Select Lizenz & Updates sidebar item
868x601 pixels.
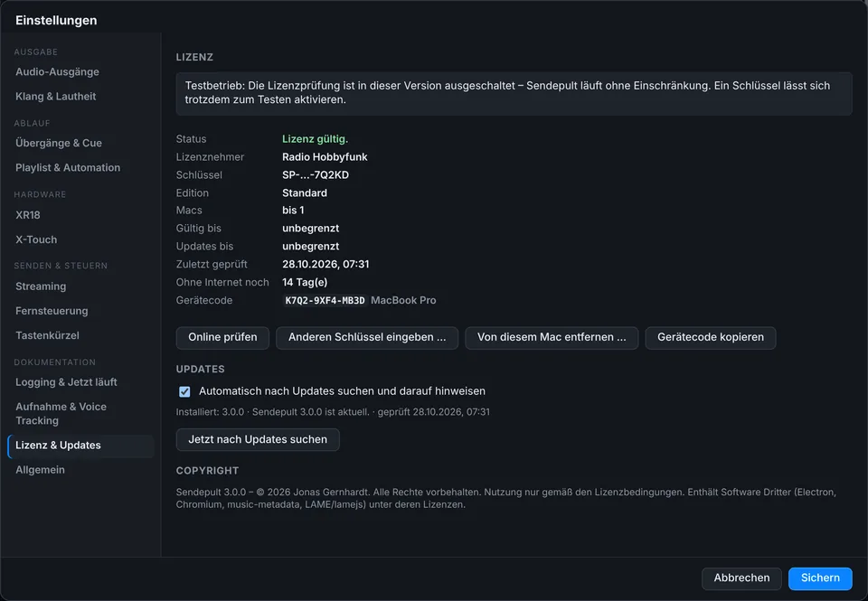pyautogui.click(x=80, y=446)
